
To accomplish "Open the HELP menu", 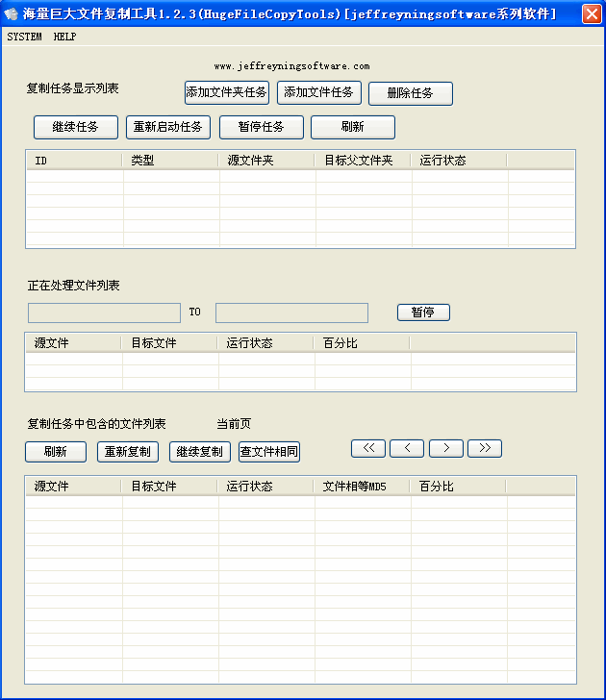I will click(65, 37).
